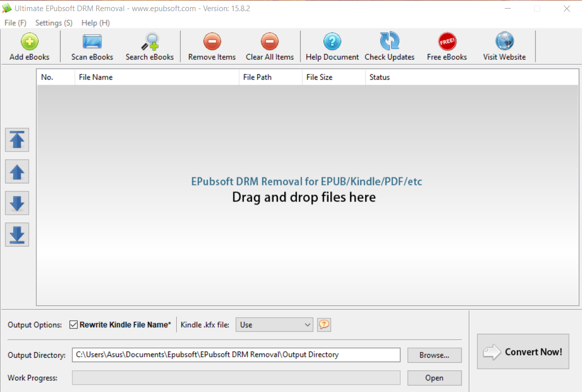Click the File Name column header

157,77
